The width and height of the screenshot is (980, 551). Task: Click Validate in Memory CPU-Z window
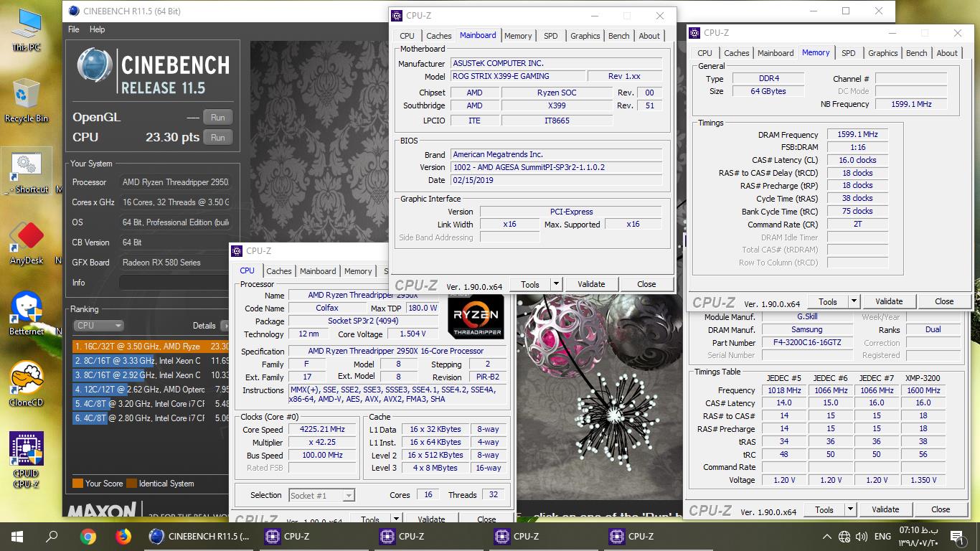(x=889, y=301)
